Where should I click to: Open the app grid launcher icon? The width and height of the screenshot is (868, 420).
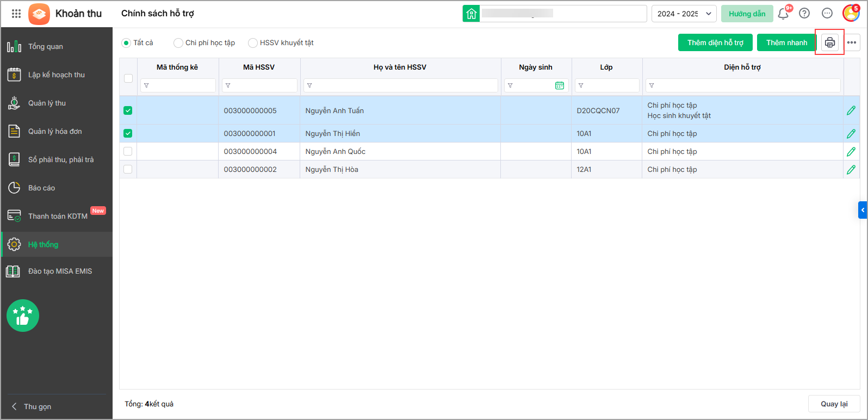[x=16, y=14]
